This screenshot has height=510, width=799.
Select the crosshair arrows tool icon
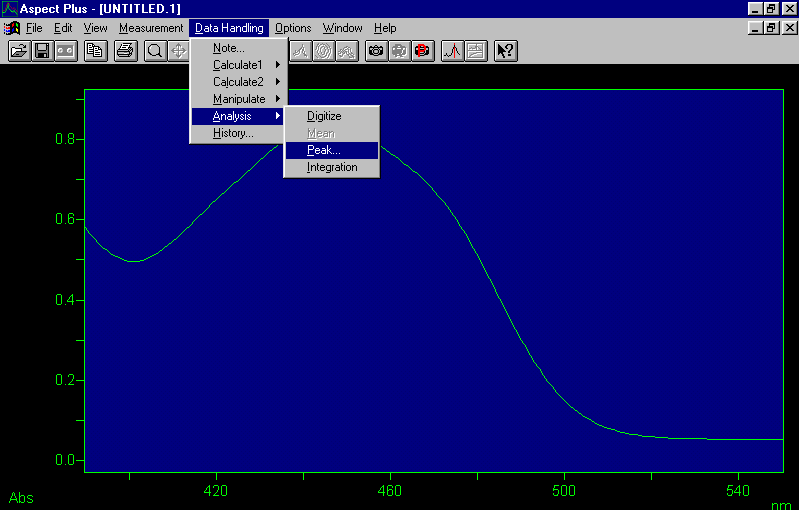tap(178, 50)
